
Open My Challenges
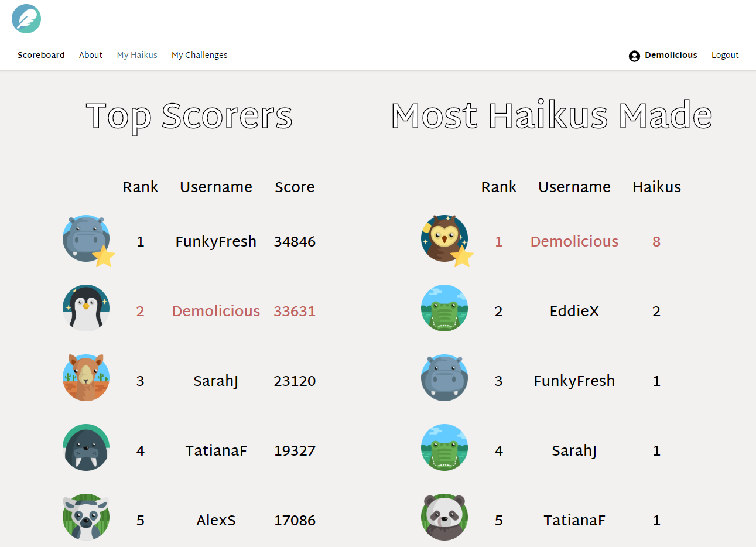pos(199,55)
